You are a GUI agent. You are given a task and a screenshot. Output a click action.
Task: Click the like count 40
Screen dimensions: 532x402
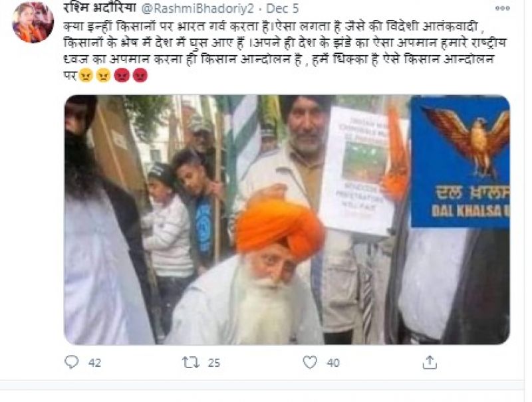point(333,363)
